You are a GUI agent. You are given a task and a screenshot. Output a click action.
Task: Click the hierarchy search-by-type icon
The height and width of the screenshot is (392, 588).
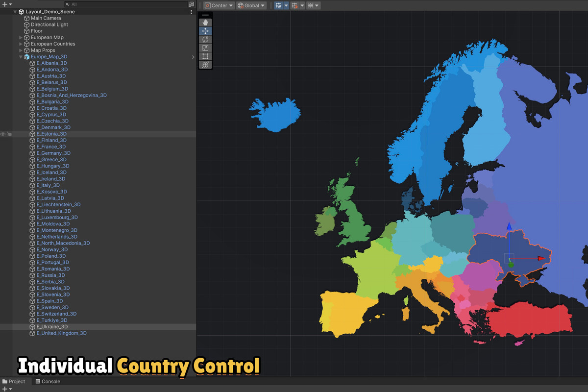191,4
